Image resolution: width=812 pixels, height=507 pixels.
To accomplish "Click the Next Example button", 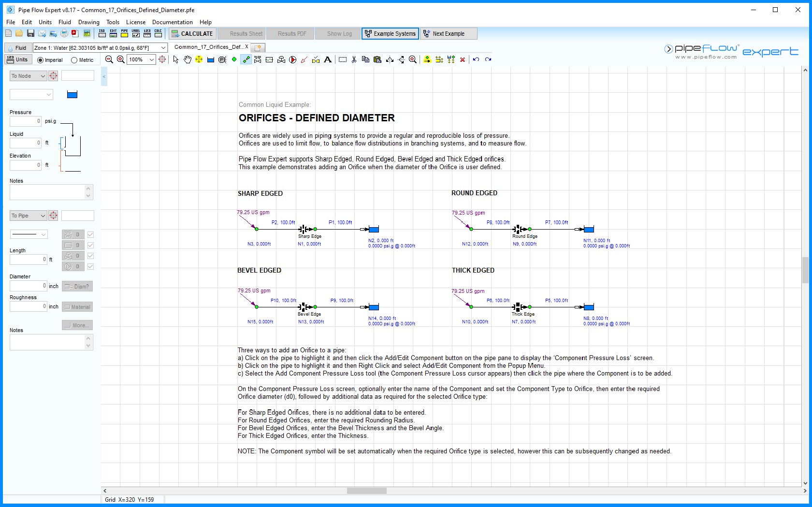I will click(449, 33).
